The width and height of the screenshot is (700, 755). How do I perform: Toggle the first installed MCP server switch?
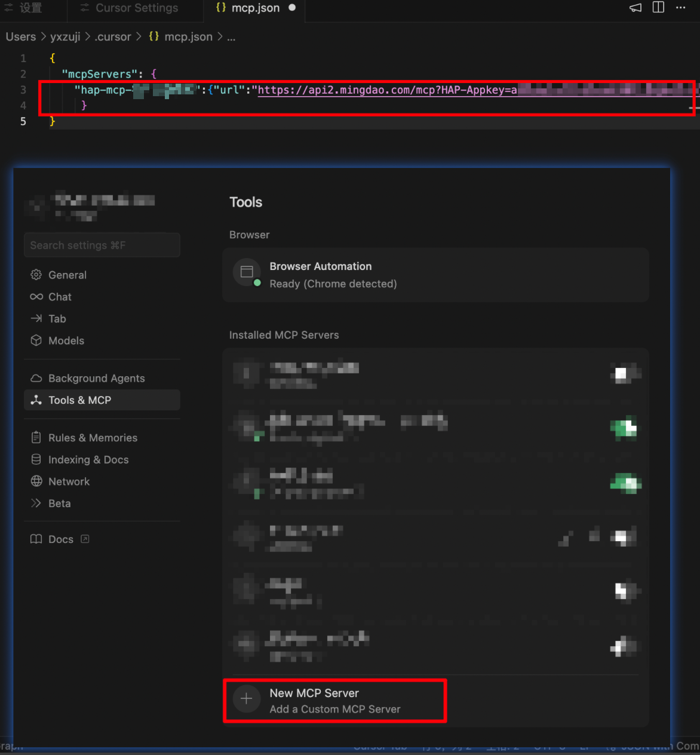pos(624,374)
